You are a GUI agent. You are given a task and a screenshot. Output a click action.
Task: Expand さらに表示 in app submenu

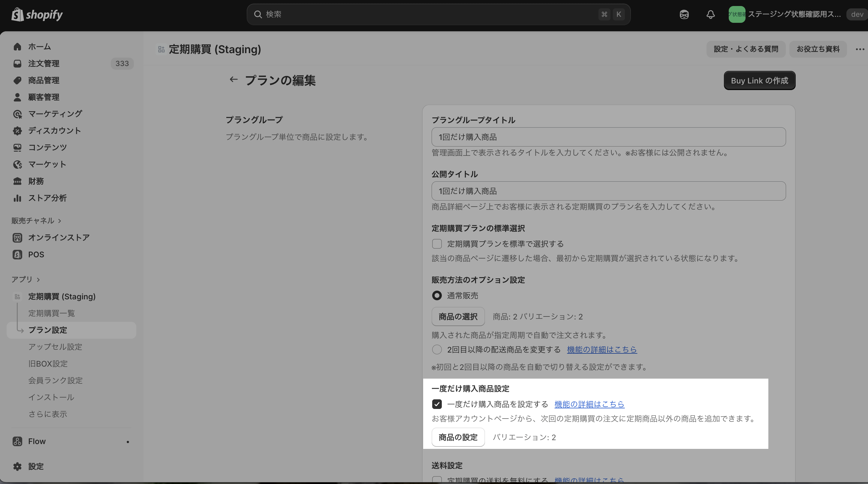(47, 414)
